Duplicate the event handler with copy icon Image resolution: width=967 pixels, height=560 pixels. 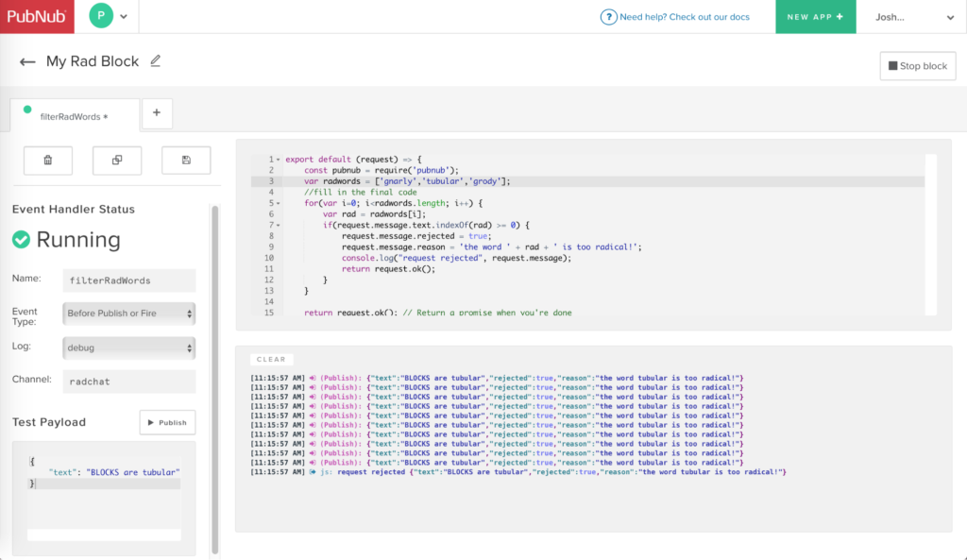coord(117,161)
